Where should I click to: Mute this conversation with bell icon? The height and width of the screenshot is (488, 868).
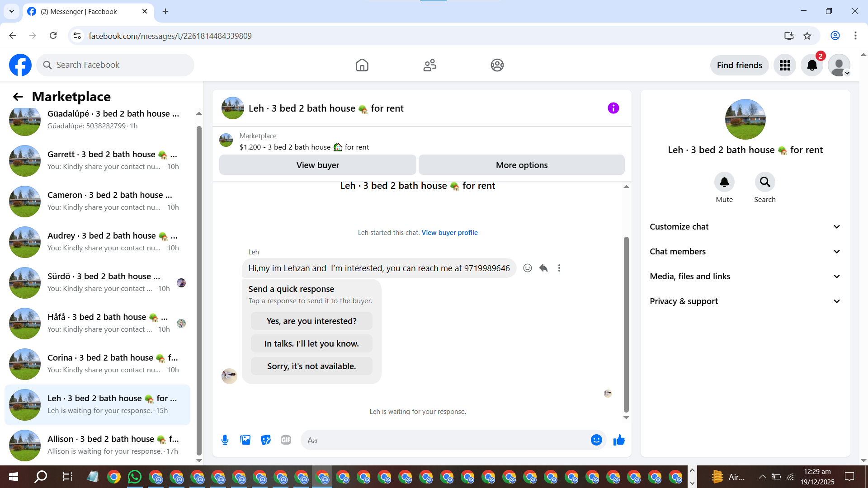click(x=724, y=182)
